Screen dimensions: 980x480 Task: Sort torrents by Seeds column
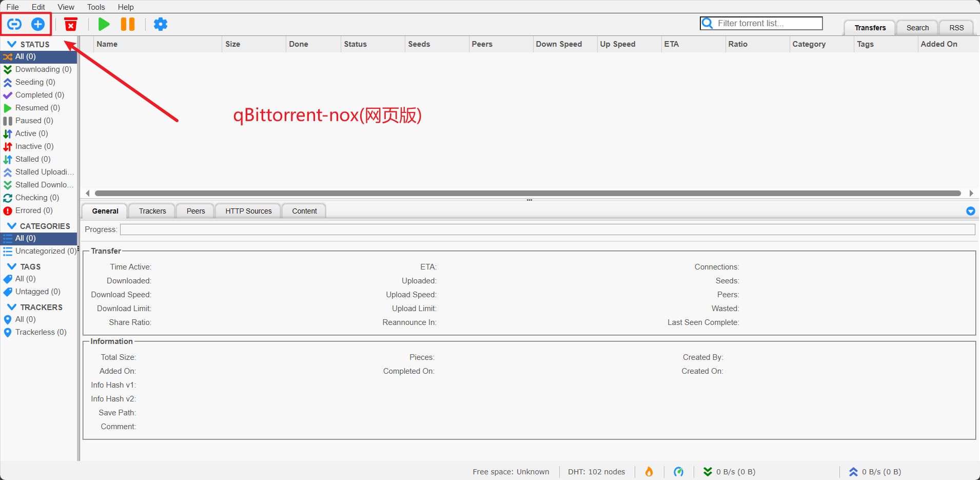coord(437,44)
